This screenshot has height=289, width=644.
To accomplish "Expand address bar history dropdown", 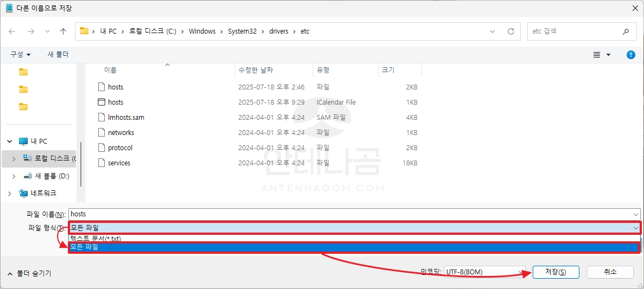I will pos(493,31).
